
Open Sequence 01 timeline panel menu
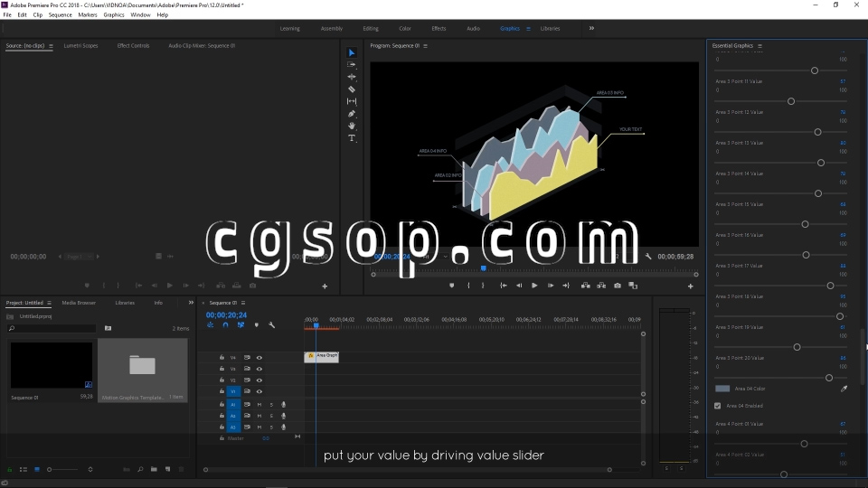(243, 303)
